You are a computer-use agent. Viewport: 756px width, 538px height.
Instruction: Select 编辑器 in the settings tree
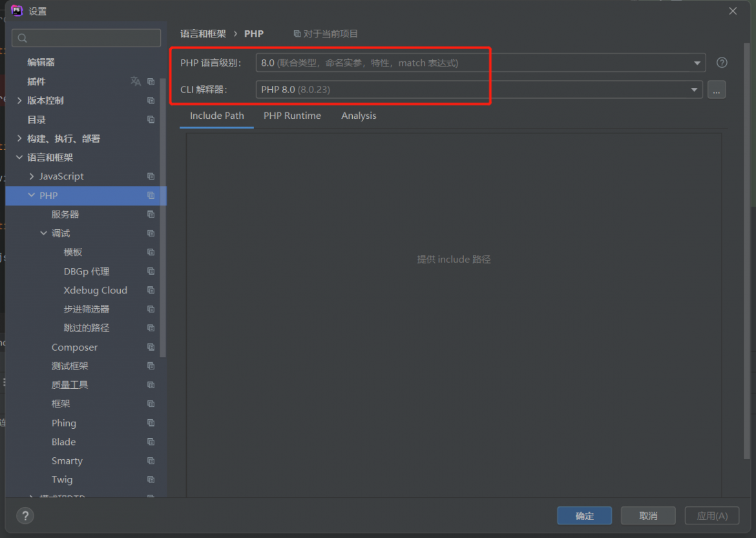pos(41,62)
